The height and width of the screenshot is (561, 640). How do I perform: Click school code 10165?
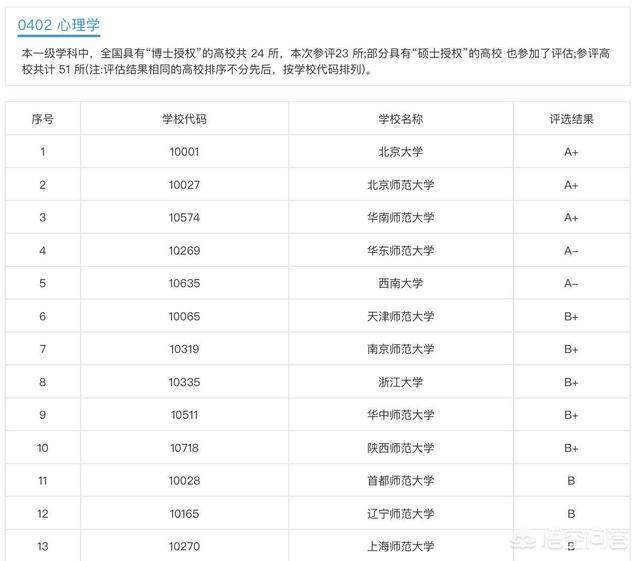coord(184,514)
